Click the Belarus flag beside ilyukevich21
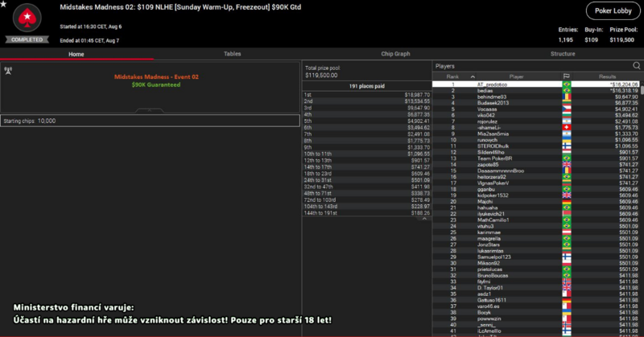Image resolution: width=644 pixels, height=337 pixels. (x=567, y=213)
